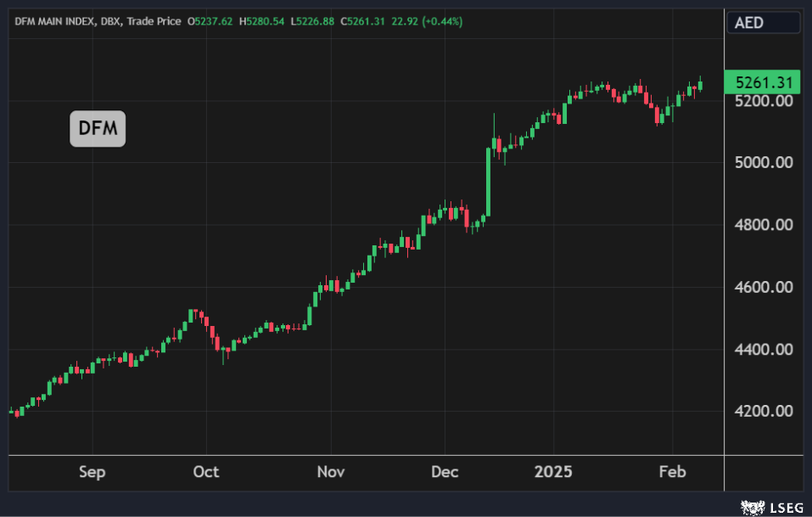Screen dimensions: 812x517
Task: Select the high value H5280.54
Action: 261,22
